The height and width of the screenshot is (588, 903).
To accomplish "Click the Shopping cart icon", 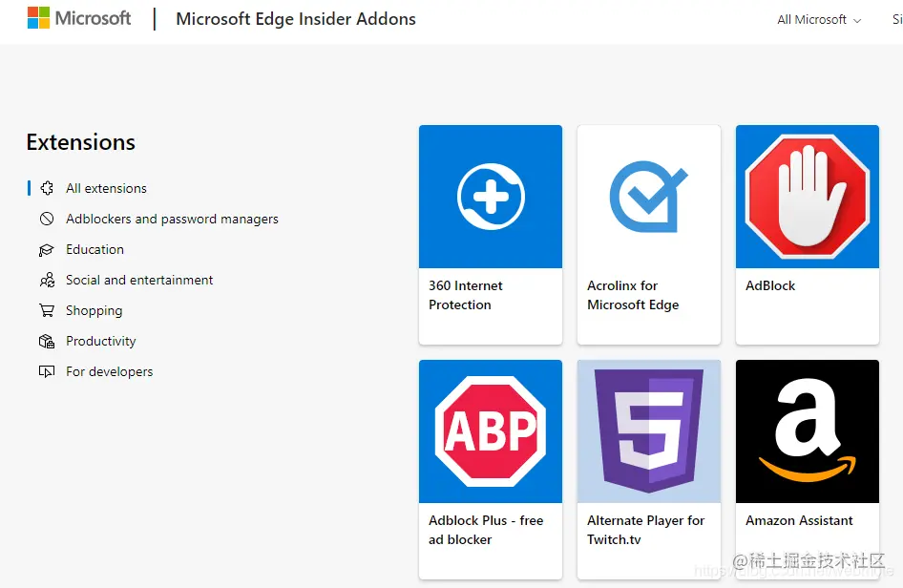I will [x=47, y=310].
